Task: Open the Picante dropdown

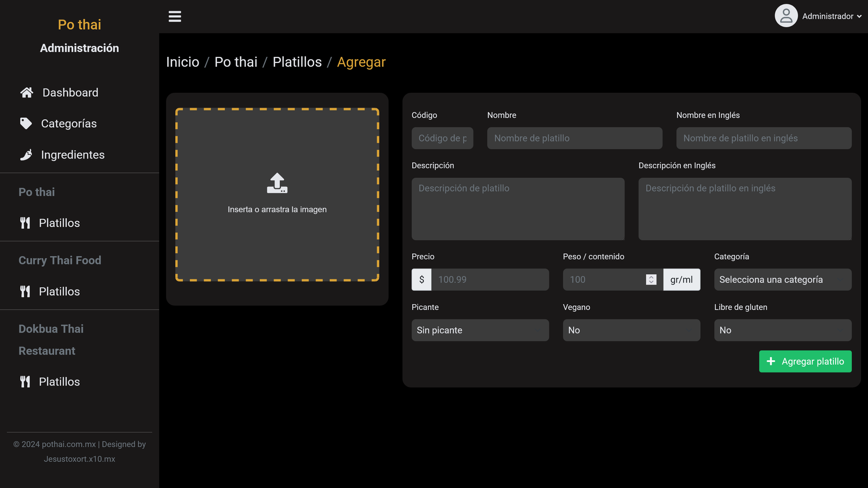Action: pos(480,330)
